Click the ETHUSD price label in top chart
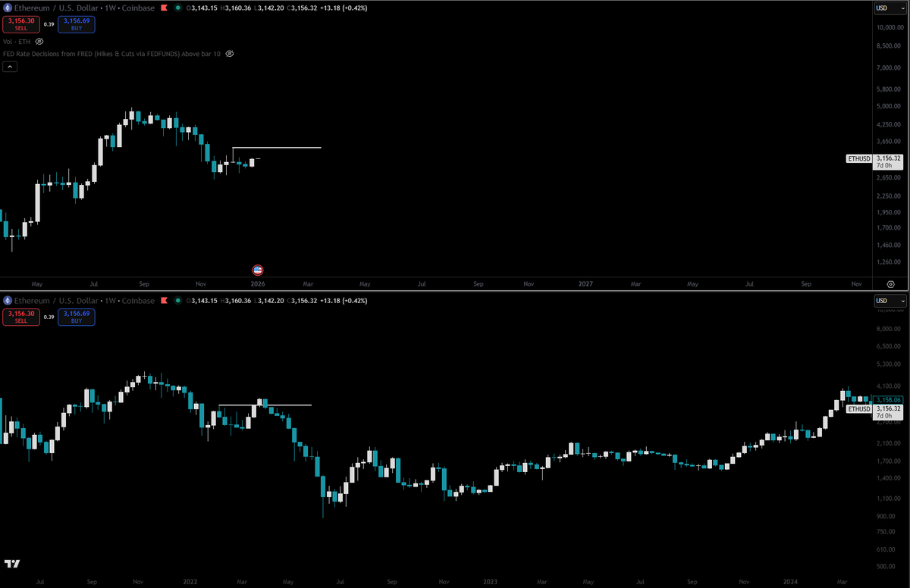Screen dimensions: 910x588 [x=858, y=159]
